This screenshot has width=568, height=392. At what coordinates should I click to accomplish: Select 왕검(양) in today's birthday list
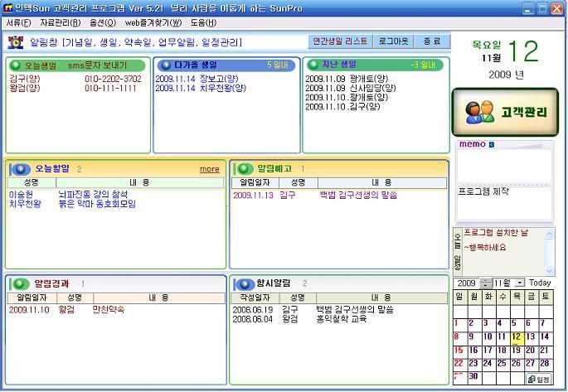[25, 89]
